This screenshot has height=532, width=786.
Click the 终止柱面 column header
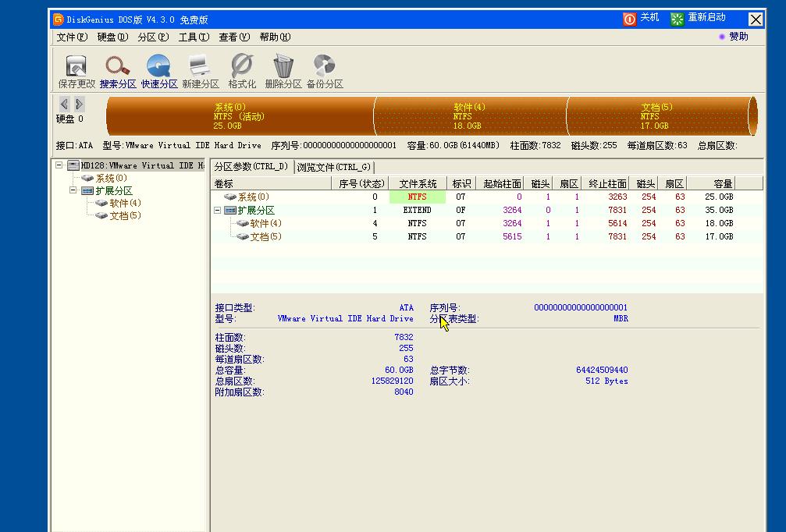pos(607,183)
